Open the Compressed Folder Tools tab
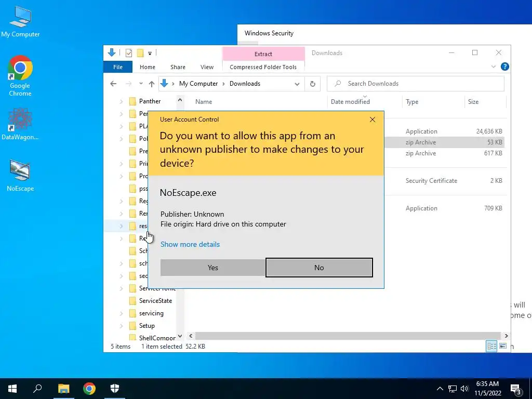The image size is (532, 399). 263,67
